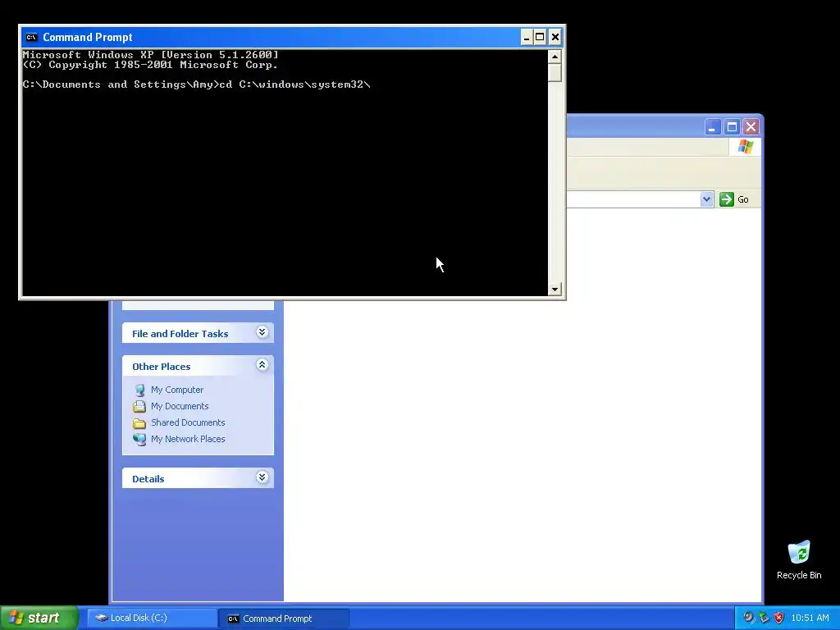Switch to Local Disk (C:) taskbar button

(152, 618)
